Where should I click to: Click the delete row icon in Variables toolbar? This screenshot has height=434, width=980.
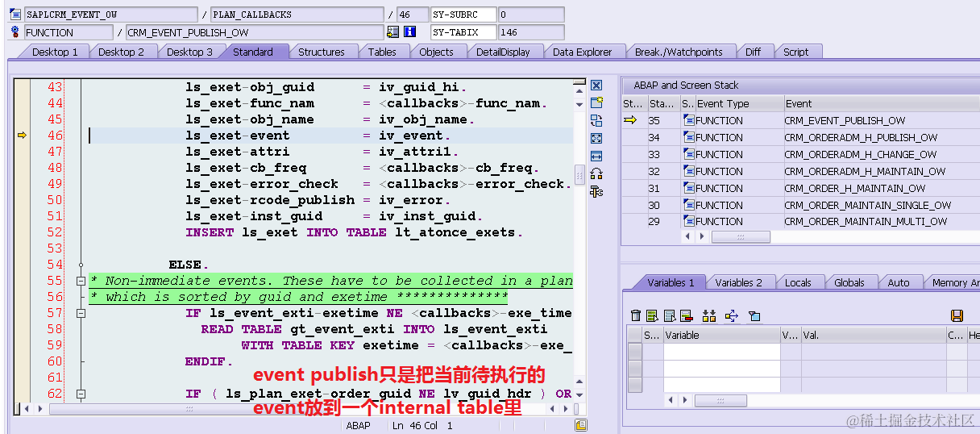coord(686,315)
